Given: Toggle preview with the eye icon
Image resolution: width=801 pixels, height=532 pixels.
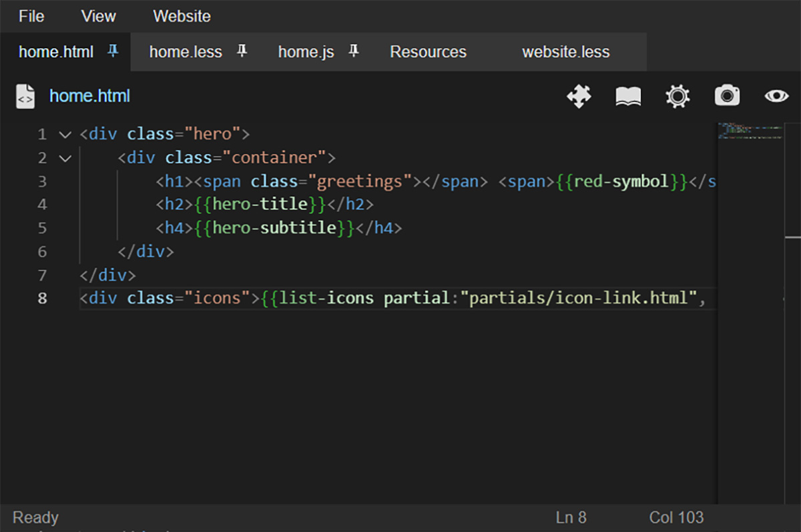Looking at the screenshot, I should click(776, 96).
